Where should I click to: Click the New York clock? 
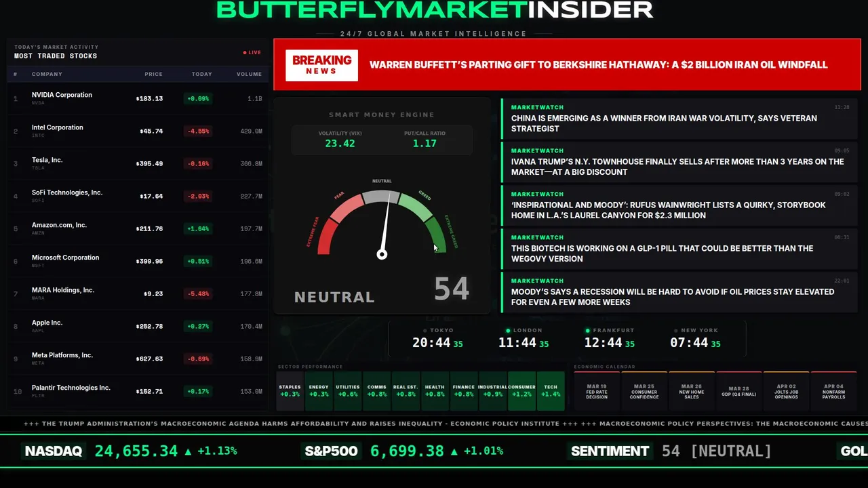(695, 338)
